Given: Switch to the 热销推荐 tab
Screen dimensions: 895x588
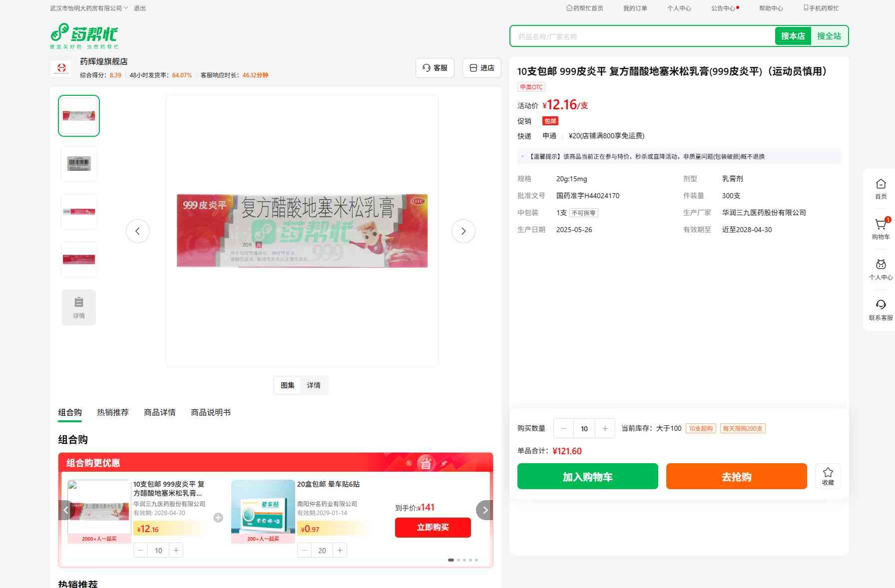Looking at the screenshot, I should [x=112, y=412].
